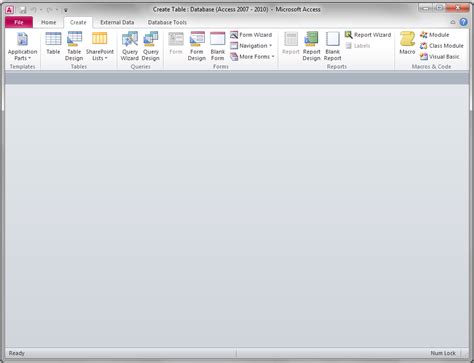Screen dimensions: 474x363
Task: Switch to the External Data tab
Action: click(117, 22)
